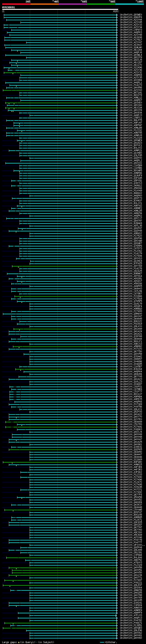The image size is (146, 644).
Task: Select hit UniRef100_P27497
Action: pos(131,580)
